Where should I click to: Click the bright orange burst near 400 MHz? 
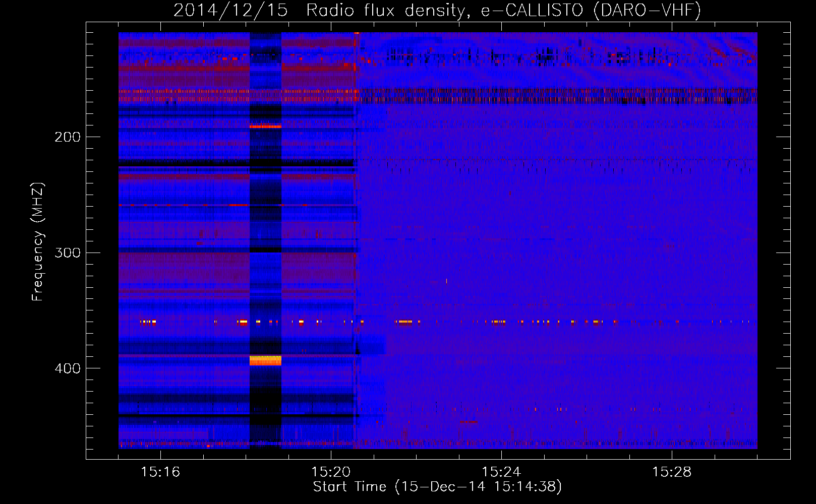(x=265, y=360)
